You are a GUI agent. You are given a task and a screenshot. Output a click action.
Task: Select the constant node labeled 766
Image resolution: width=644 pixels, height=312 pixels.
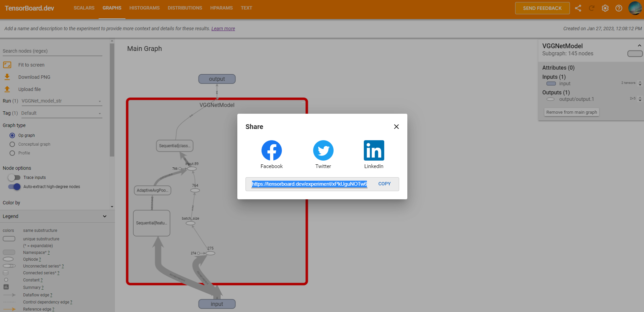point(180,169)
